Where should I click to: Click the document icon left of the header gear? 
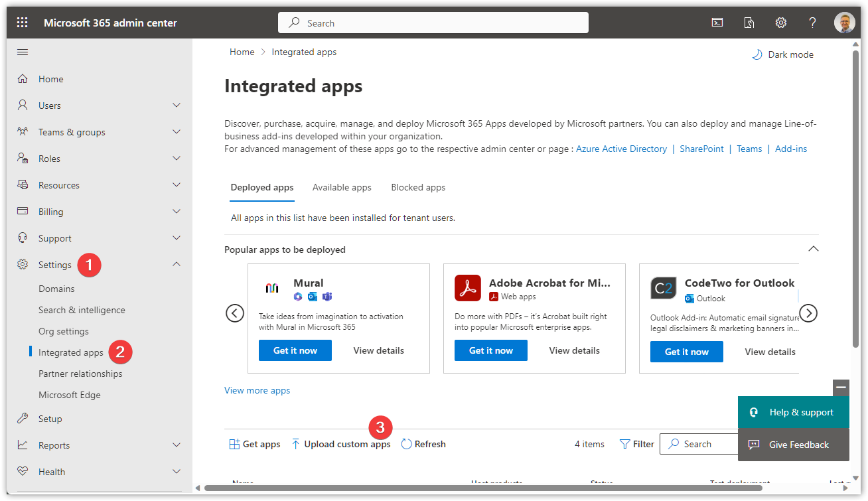tap(749, 23)
